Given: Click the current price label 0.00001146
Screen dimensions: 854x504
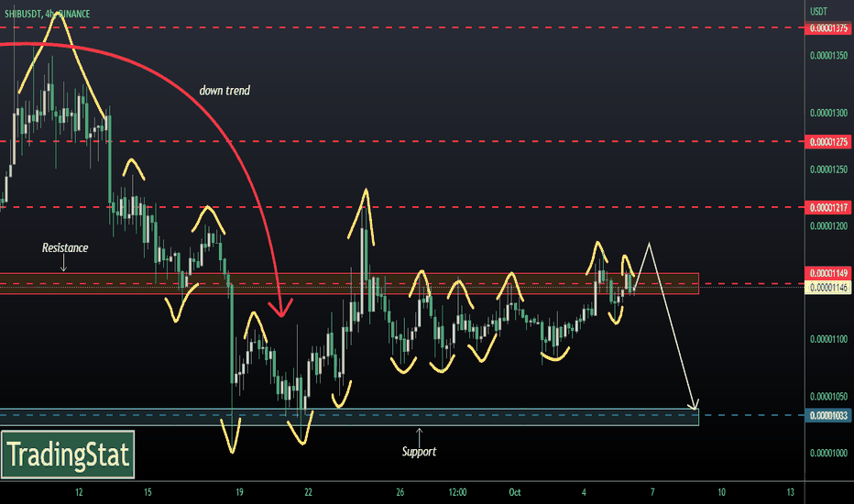Looking at the screenshot, I should 827,287.
